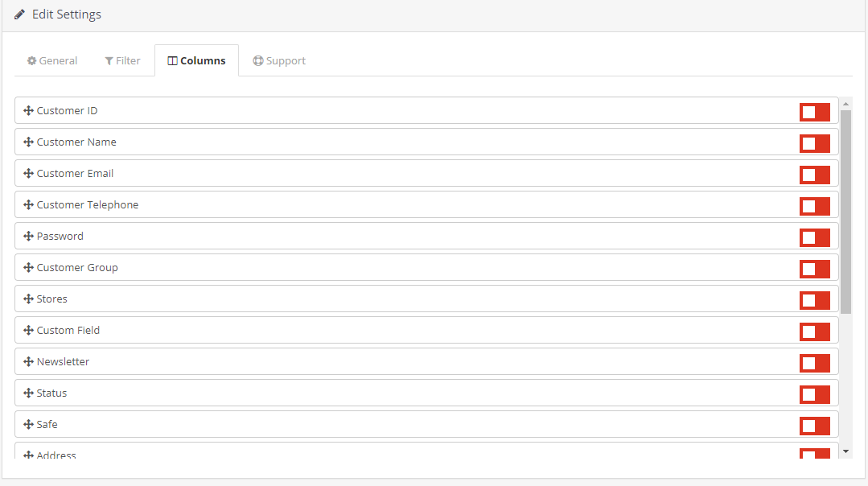Toggle the Custom Field column switch
Viewport: 868px width, 486px height.
tap(815, 332)
